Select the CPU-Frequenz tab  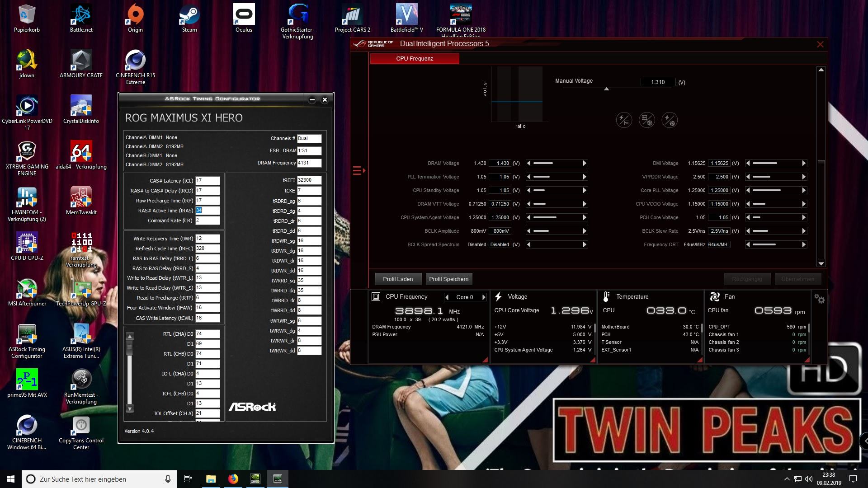pyautogui.click(x=415, y=59)
